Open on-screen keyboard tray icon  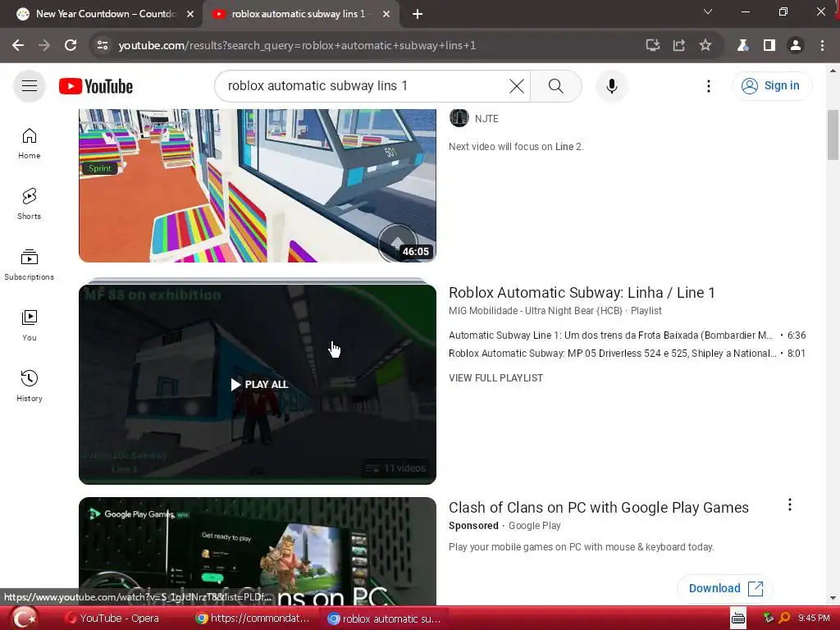point(738,619)
